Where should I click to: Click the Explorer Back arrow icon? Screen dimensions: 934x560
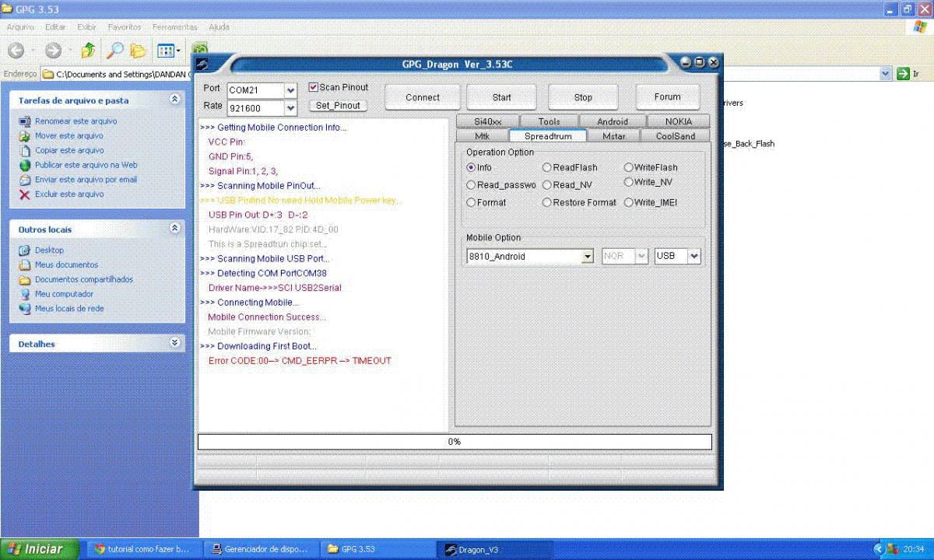(16, 51)
